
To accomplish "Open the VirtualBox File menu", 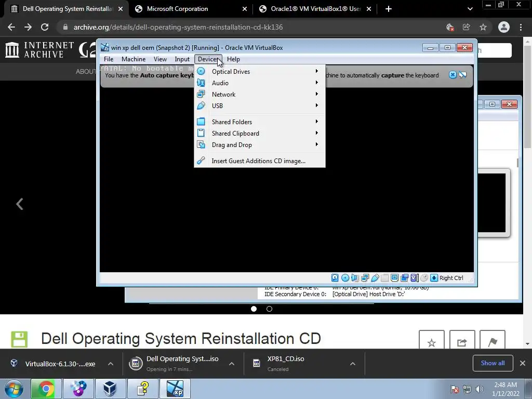I will click(x=109, y=59).
